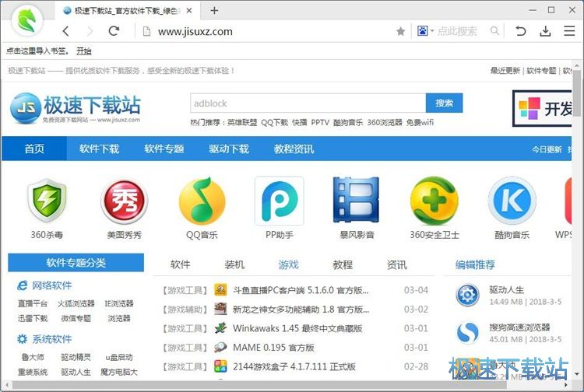Open the 火狐浏览器 topic link
This screenshot has width=584, height=392.
[x=76, y=303]
